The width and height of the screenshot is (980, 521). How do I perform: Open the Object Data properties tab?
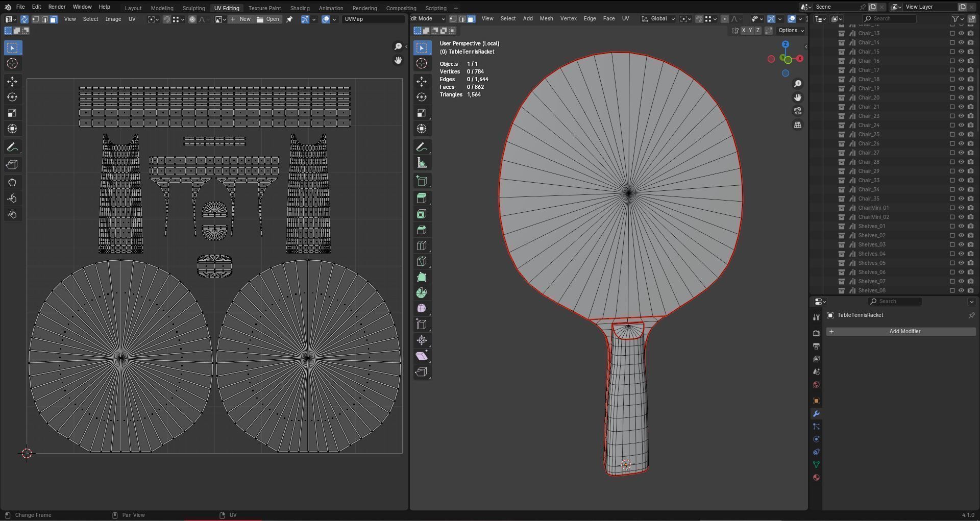point(816,465)
